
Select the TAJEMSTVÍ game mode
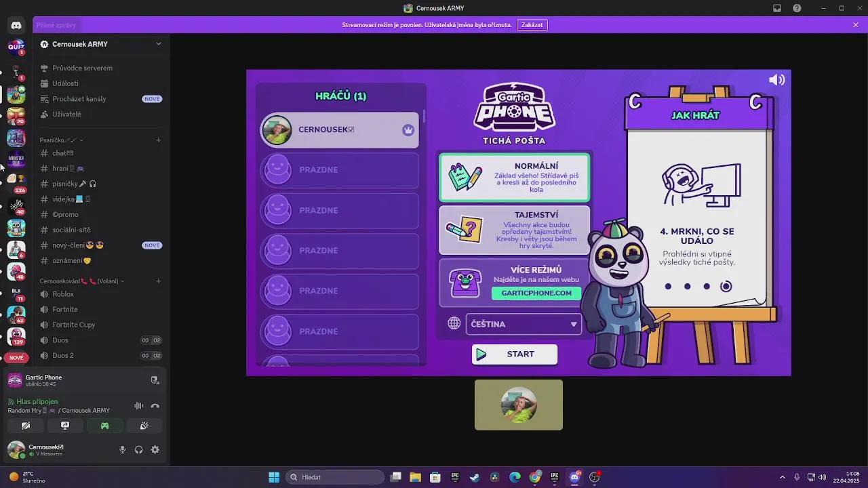(x=514, y=230)
